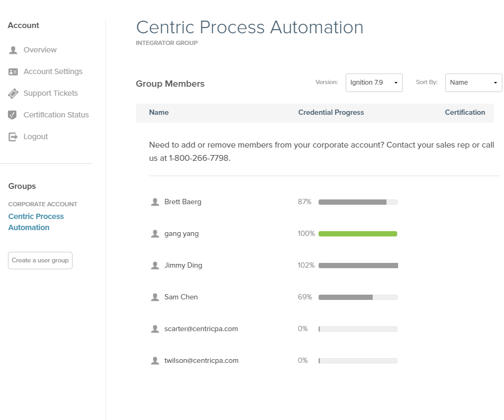Click the Support Tickets ticket icon
Viewport: 504px width, 420px height.
click(13, 94)
